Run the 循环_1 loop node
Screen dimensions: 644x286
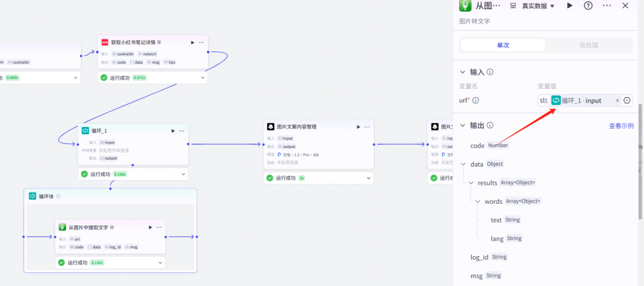[173, 131]
